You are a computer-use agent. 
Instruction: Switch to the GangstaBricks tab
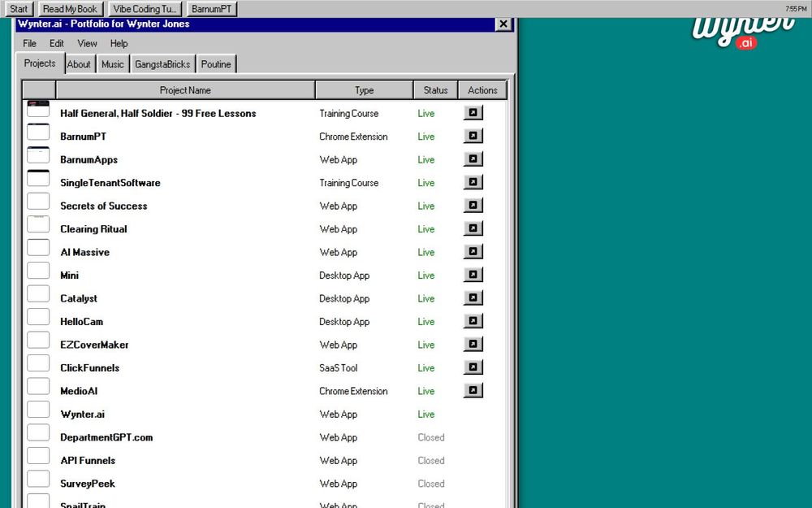162,64
